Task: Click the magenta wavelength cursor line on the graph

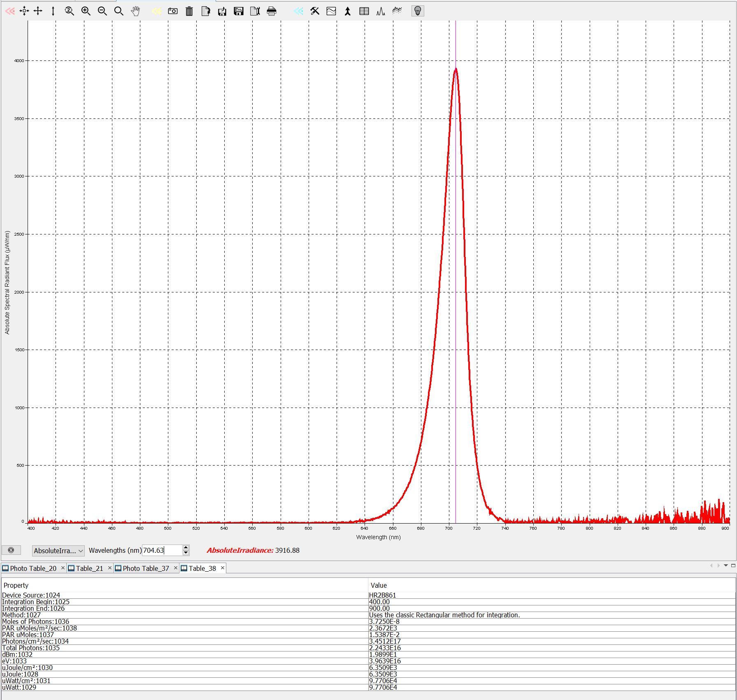Action: [x=456, y=271]
